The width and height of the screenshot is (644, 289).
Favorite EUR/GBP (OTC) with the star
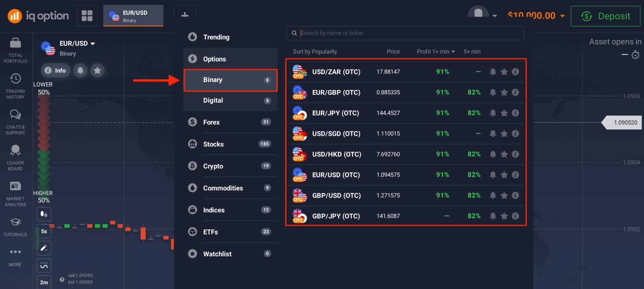pos(504,92)
